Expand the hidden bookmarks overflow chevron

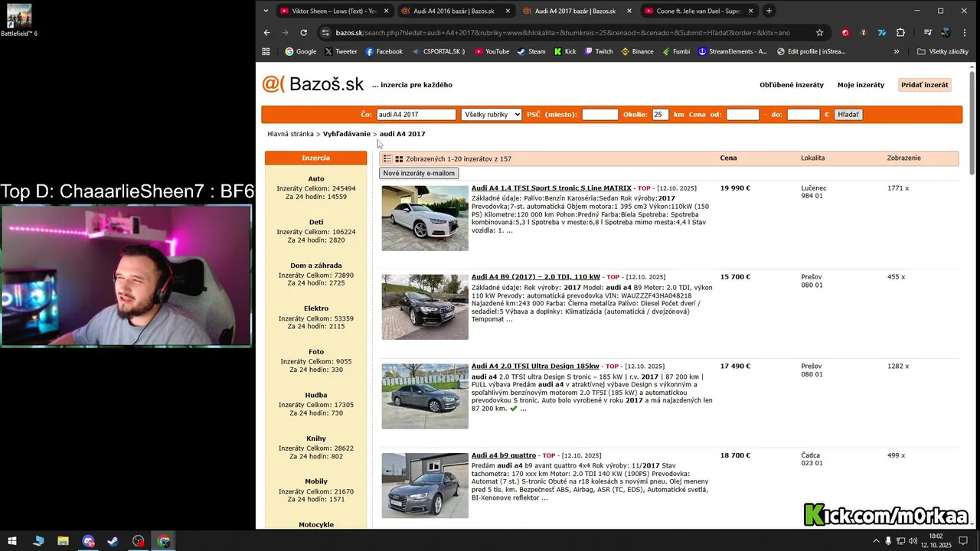(x=897, y=51)
